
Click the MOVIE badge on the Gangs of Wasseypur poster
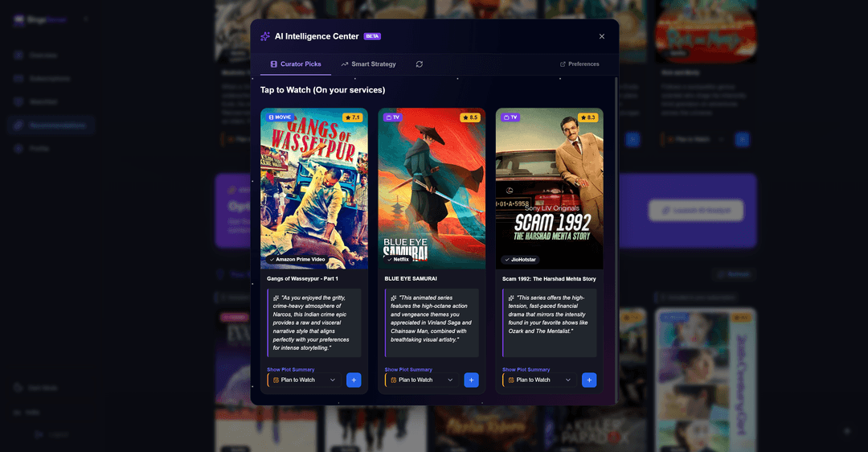[x=280, y=117]
